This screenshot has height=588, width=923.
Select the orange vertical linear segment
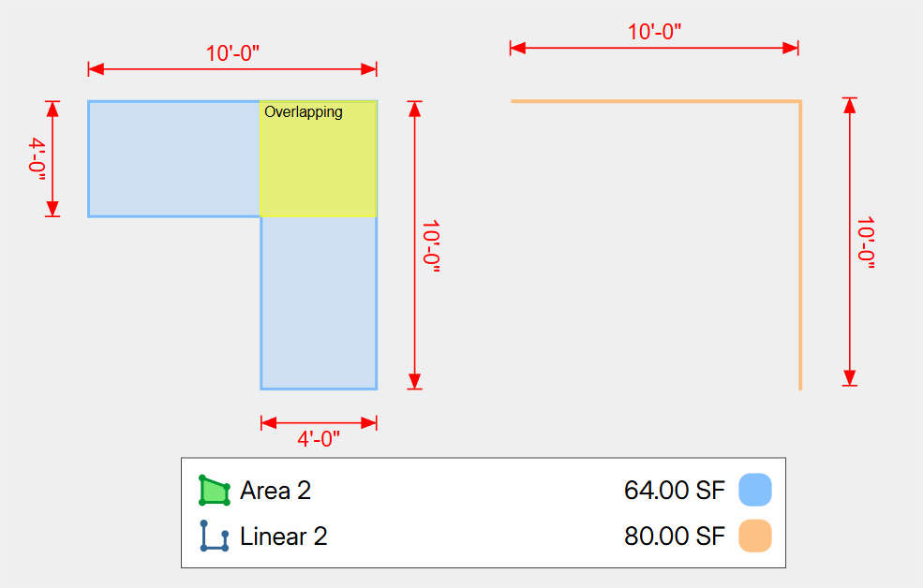pos(800,245)
